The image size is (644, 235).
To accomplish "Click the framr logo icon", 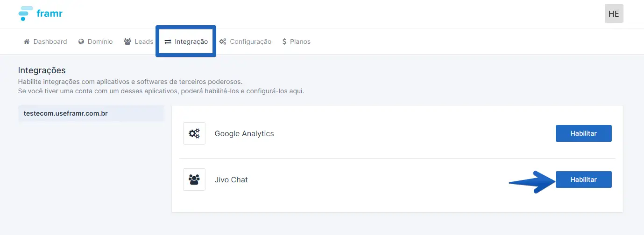I will pyautogui.click(x=26, y=14).
